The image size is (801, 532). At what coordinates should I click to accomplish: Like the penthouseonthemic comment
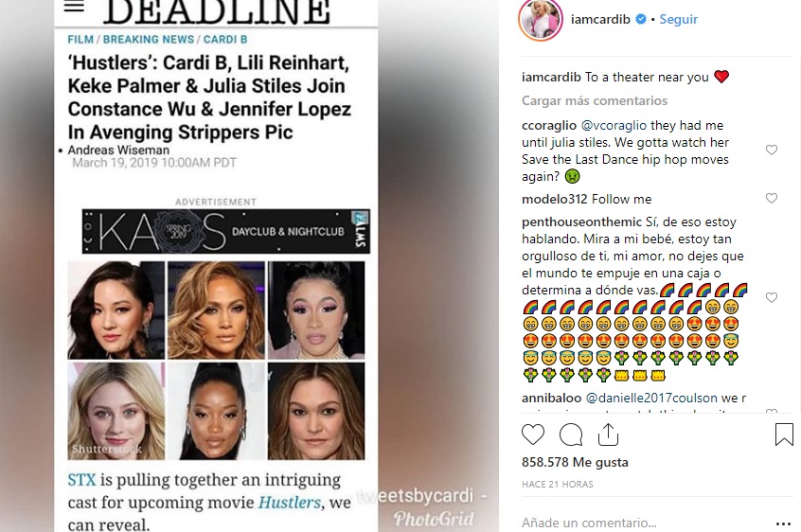pos(772,297)
